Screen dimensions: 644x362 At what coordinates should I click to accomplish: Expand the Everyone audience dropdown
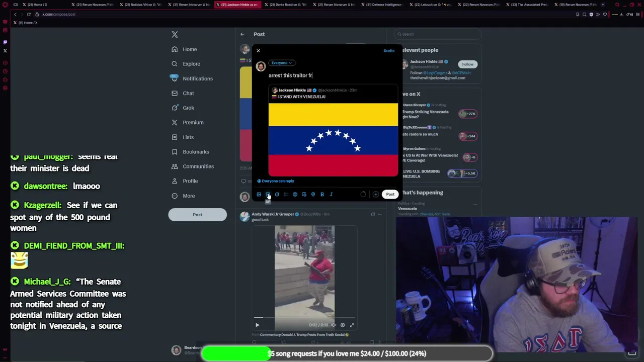pyautogui.click(x=282, y=63)
